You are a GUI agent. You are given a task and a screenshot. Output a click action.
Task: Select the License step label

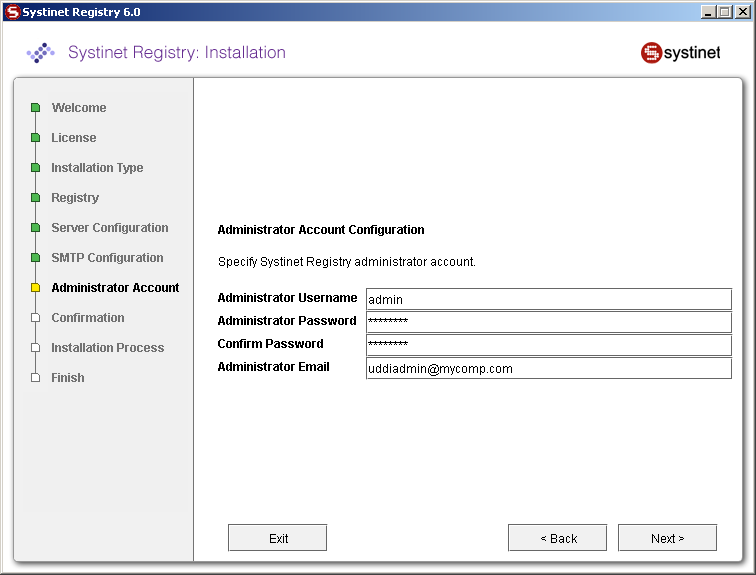(74, 137)
